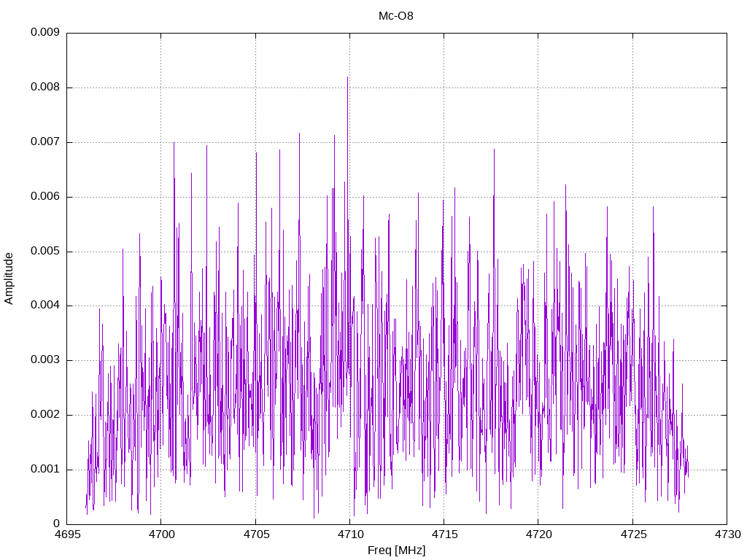The image size is (747, 560).
Task: Click the x-axis tick label 4715
Action: tap(444, 534)
